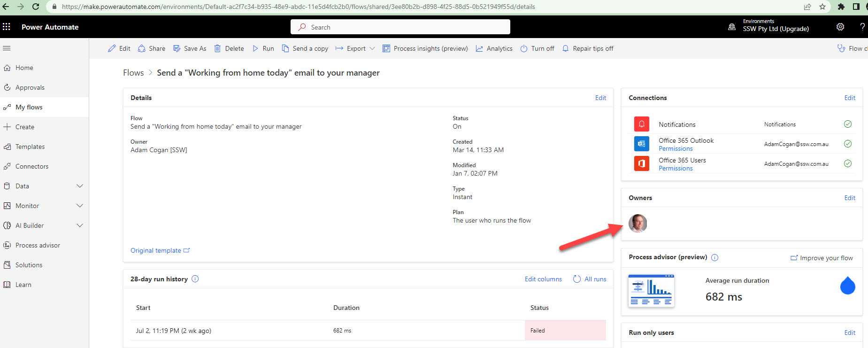Screen dimensions: 868x348
Task: Bookmark the page with the star icon
Action: pos(822,7)
